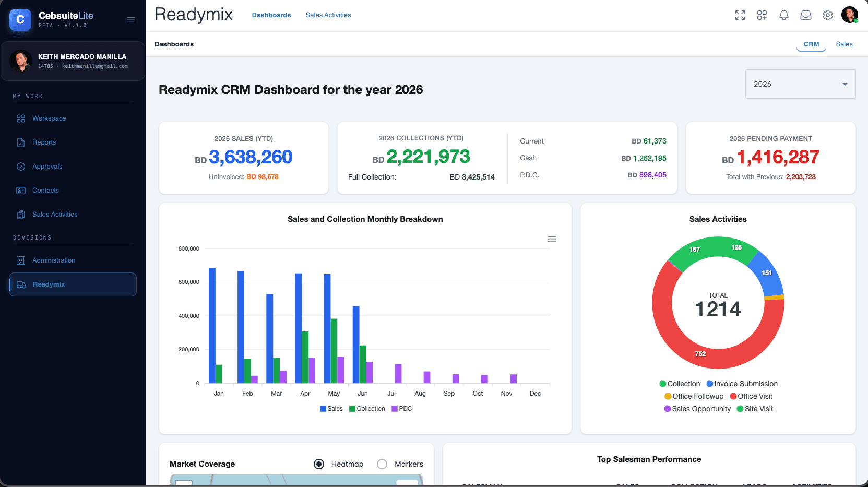Click the Current BD 61,373 value
The width and height of the screenshot is (868, 487).
tap(649, 141)
